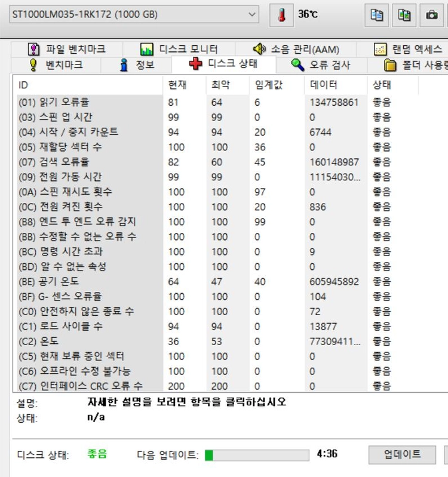Click data value 160148987
Image resolution: width=448 pixels, height=477 pixels.
click(x=334, y=162)
